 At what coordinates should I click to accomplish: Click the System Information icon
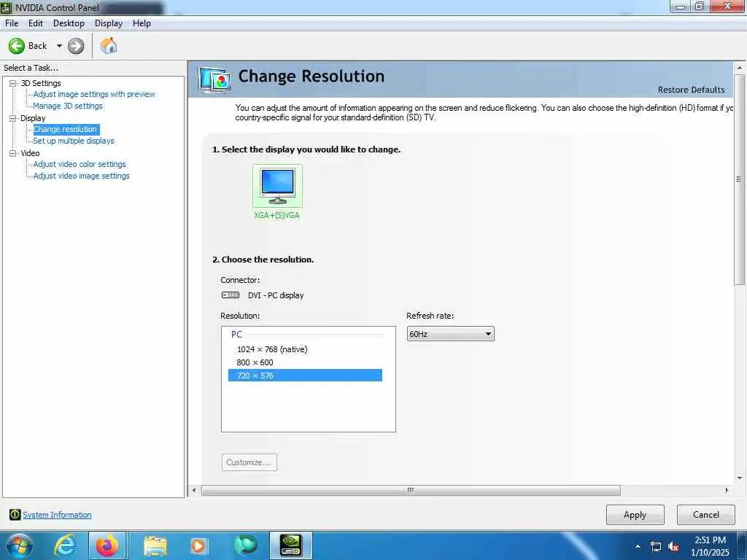coord(15,515)
